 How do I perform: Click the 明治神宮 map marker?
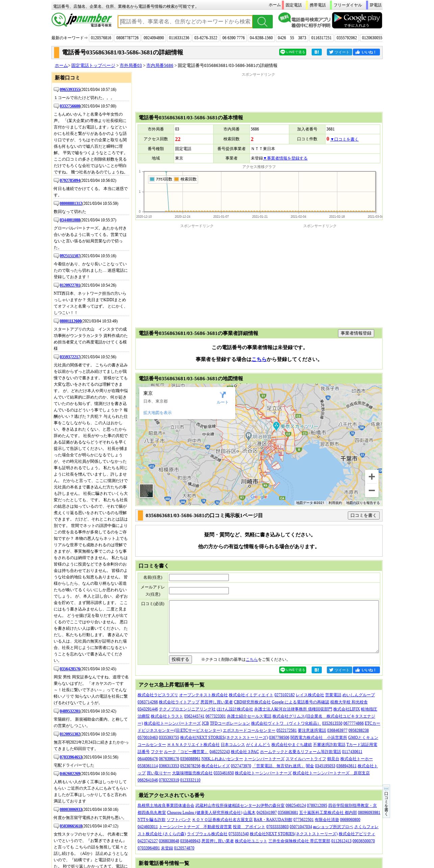point(248,436)
